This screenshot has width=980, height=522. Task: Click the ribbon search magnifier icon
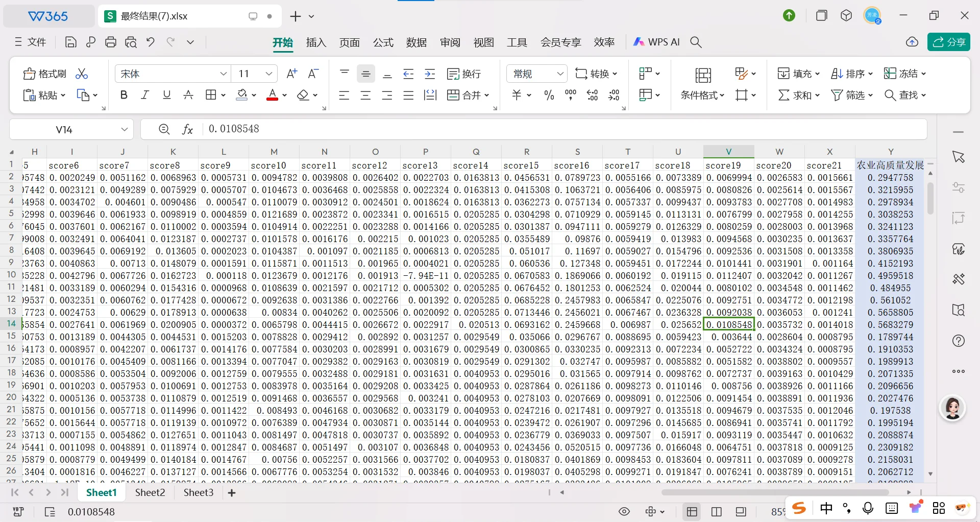(696, 42)
